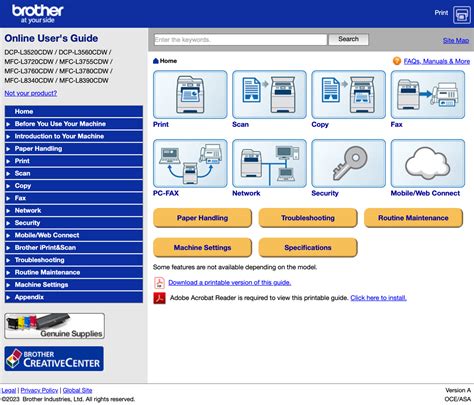Image resolution: width=474 pixels, height=405 pixels.
Task: Open the Scan feature tile image
Action: click(x=269, y=94)
